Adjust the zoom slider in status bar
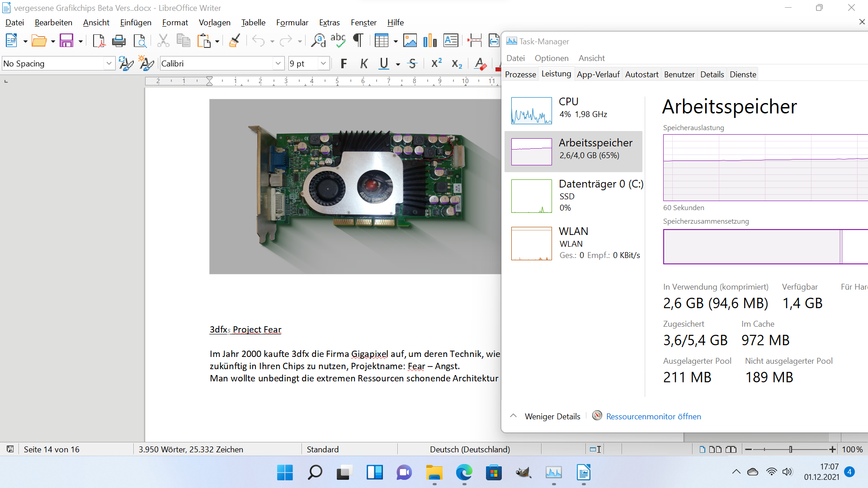The height and width of the screenshot is (488, 868). point(790,450)
